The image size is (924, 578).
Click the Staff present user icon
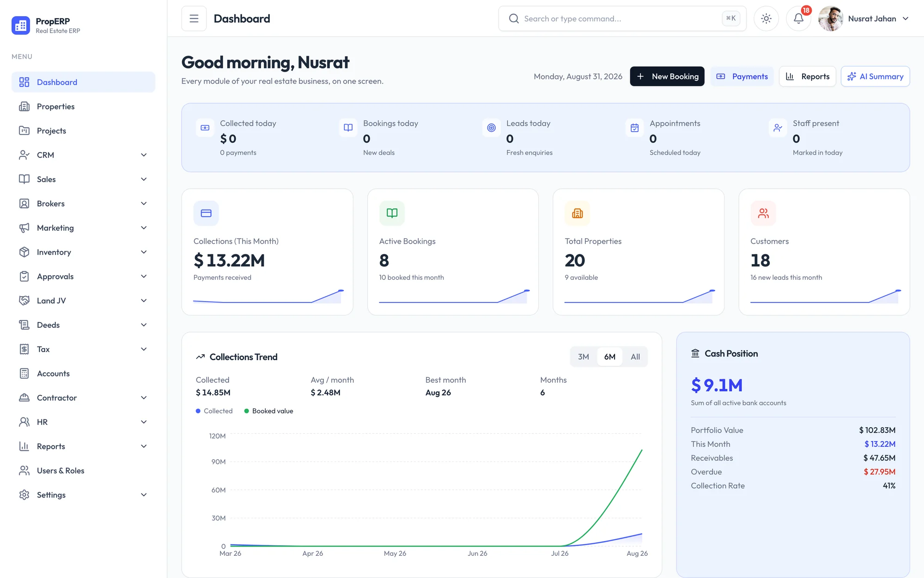(778, 128)
